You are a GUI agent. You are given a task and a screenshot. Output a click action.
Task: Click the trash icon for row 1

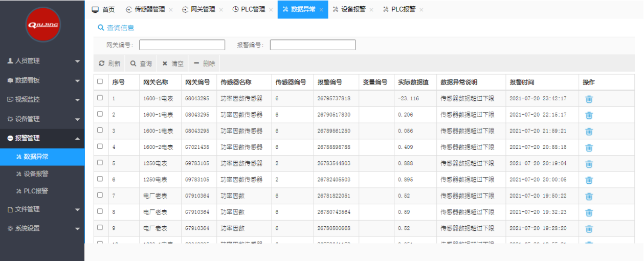coord(589,99)
